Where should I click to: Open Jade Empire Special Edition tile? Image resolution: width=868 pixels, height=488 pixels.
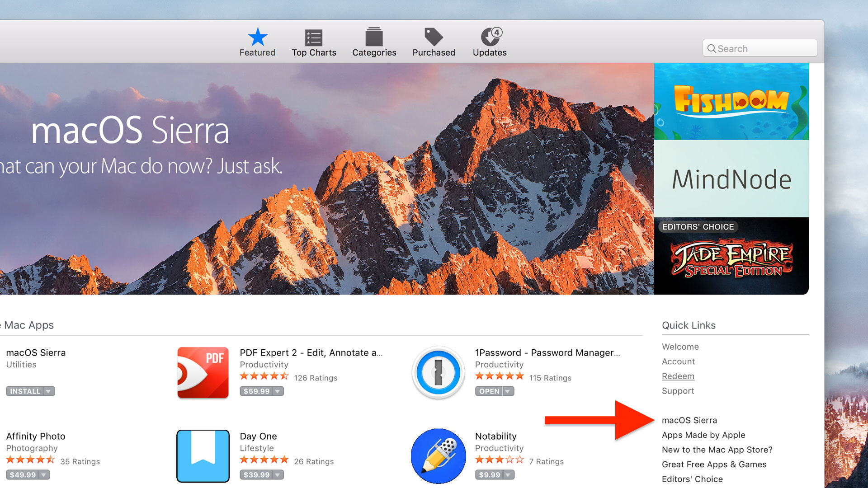tap(731, 256)
